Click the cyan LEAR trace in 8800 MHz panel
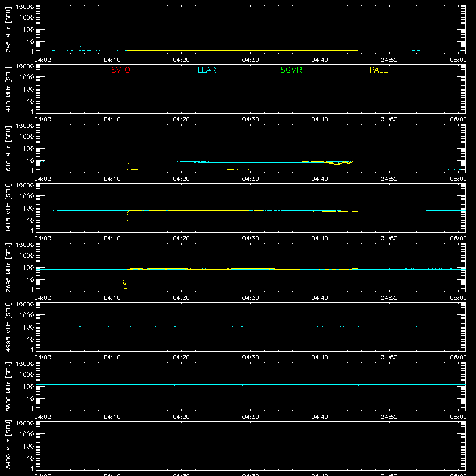476x476 pixels. click(250, 384)
